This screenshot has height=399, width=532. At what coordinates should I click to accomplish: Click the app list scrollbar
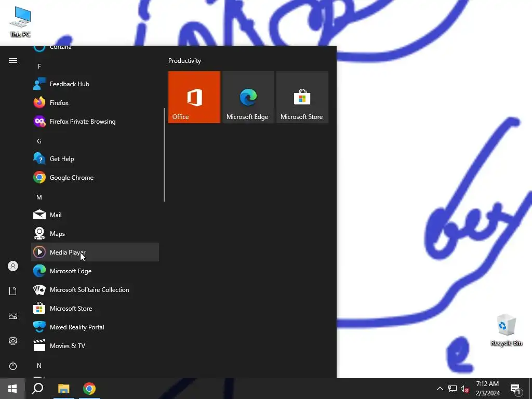164,155
